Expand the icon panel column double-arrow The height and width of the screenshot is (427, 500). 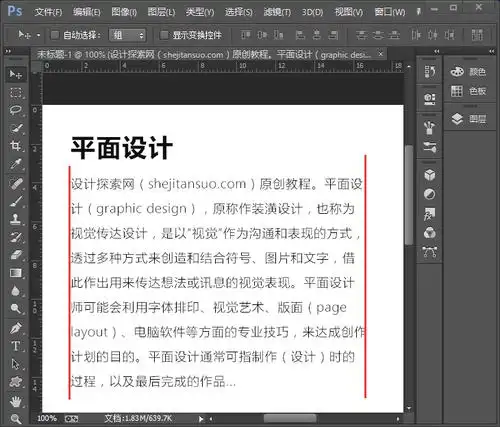[x=436, y=51]
